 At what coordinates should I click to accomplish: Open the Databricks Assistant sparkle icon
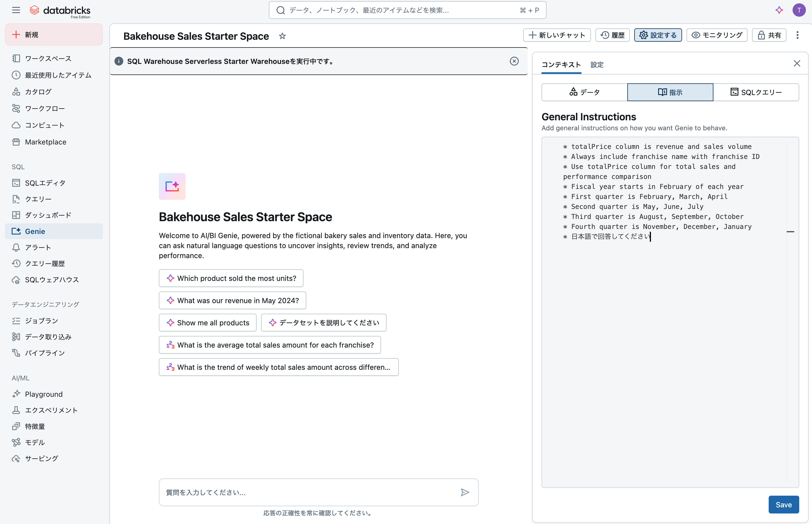[x=779, y=10]
